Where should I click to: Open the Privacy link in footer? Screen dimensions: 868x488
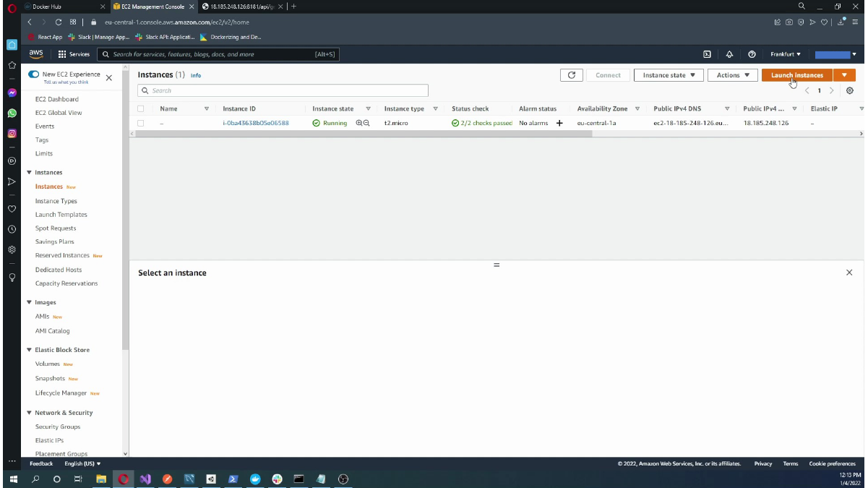click(763, 463)
